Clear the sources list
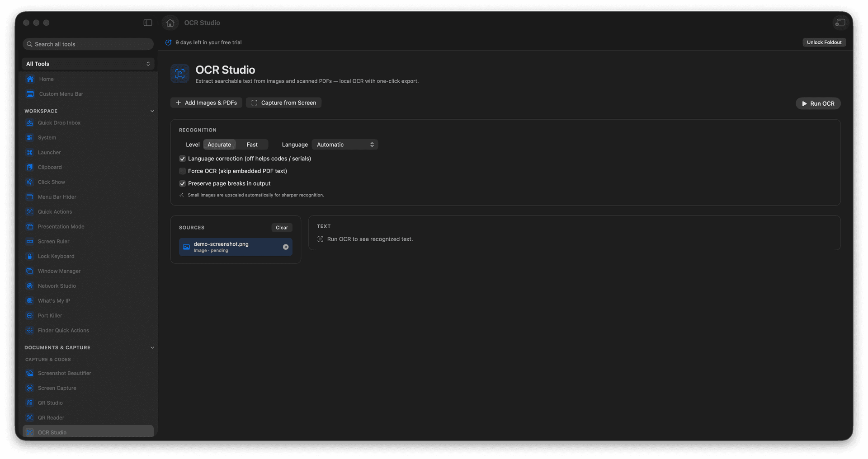 282,228
